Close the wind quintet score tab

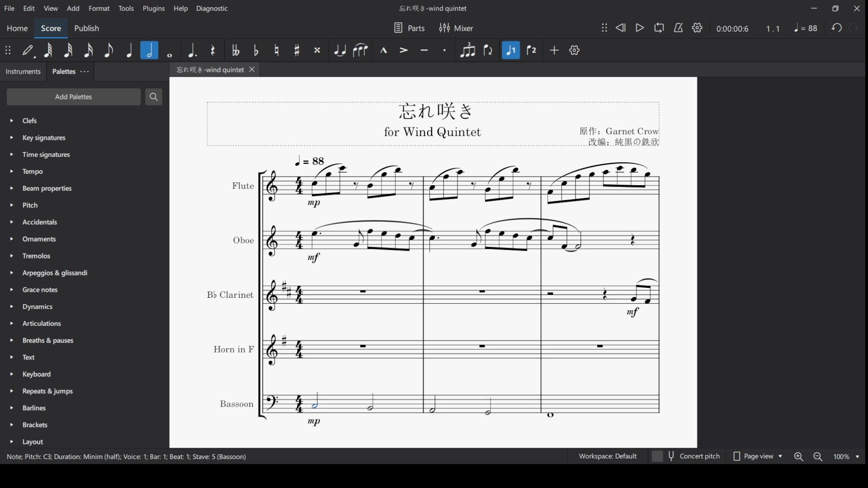pos(252,70)
